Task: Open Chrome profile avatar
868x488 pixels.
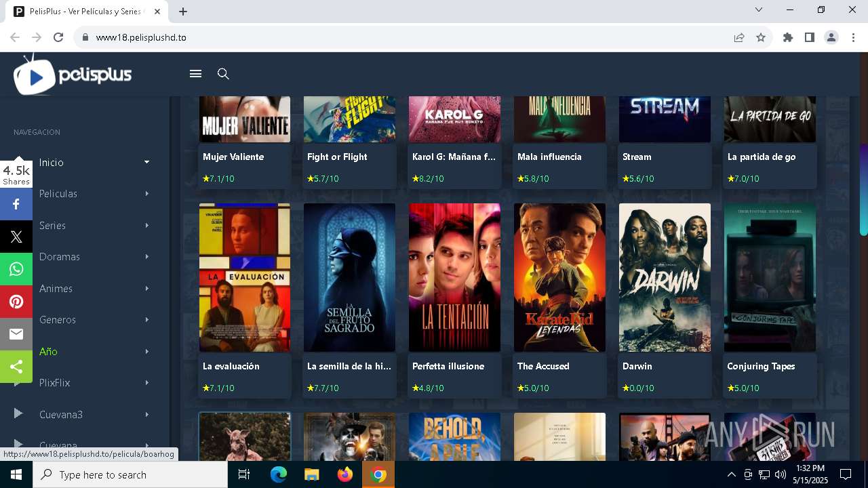Action: (831, 37)
